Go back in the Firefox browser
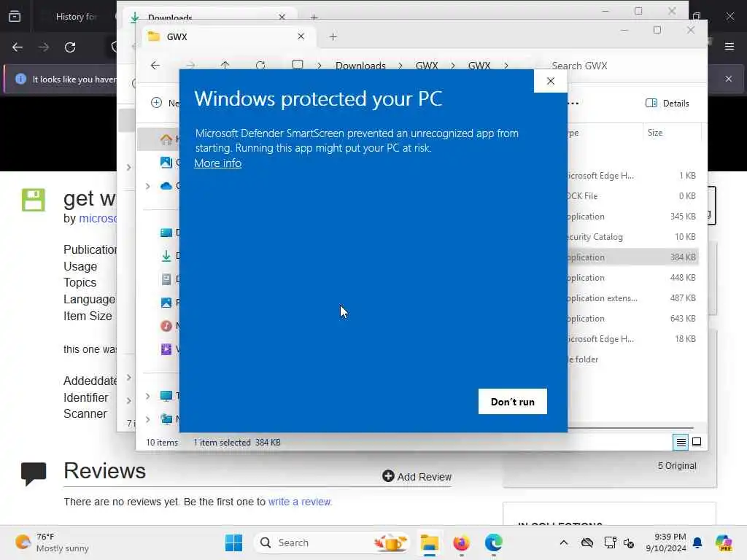This screenshot has height=560, width=747. coord(18,47)
